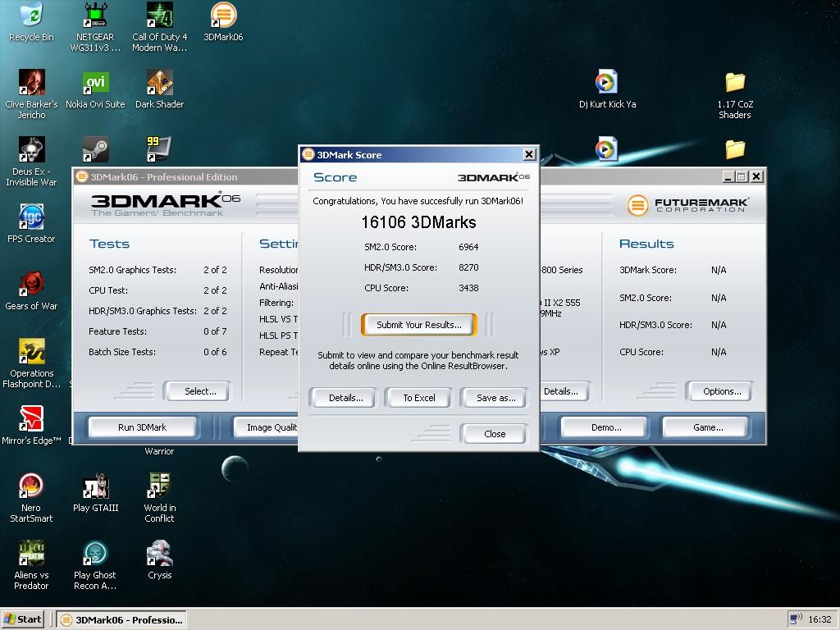Click Run 3DMark button
This screenshot has height=630, width=840.
click(142, 427)
